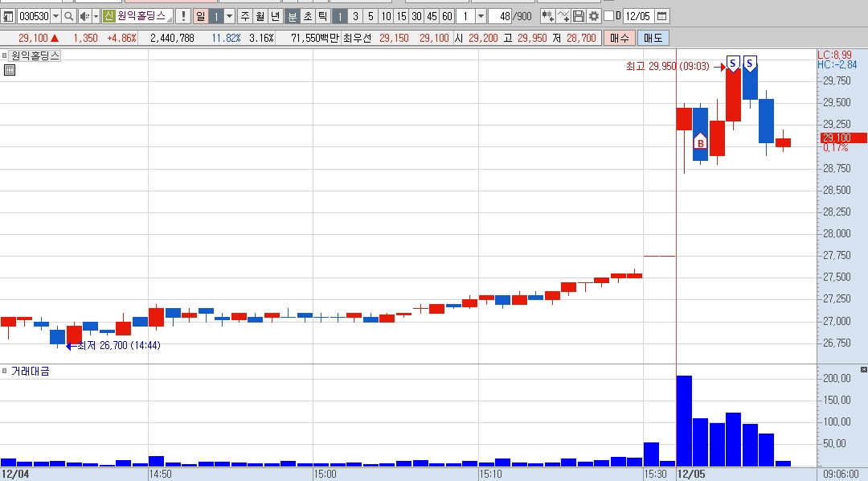868x481 pixels.
Task: Open chart settings gear icon
Action: 593,16
